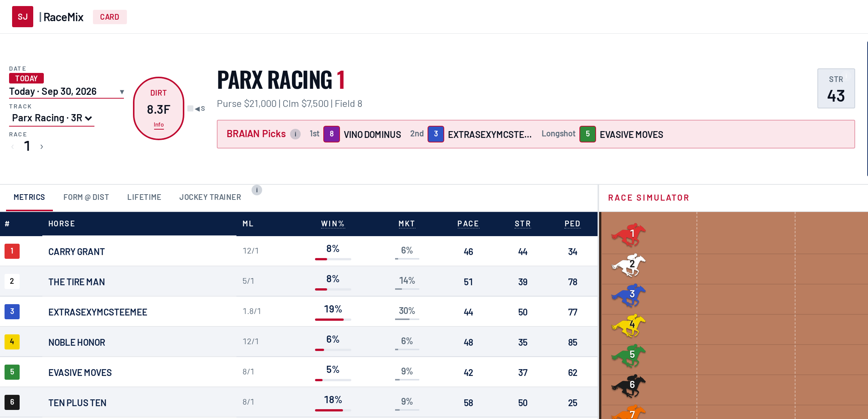Click black horse number 6 in simulator
The width and height of the screenshot is (868, 419).
(629, 385)
